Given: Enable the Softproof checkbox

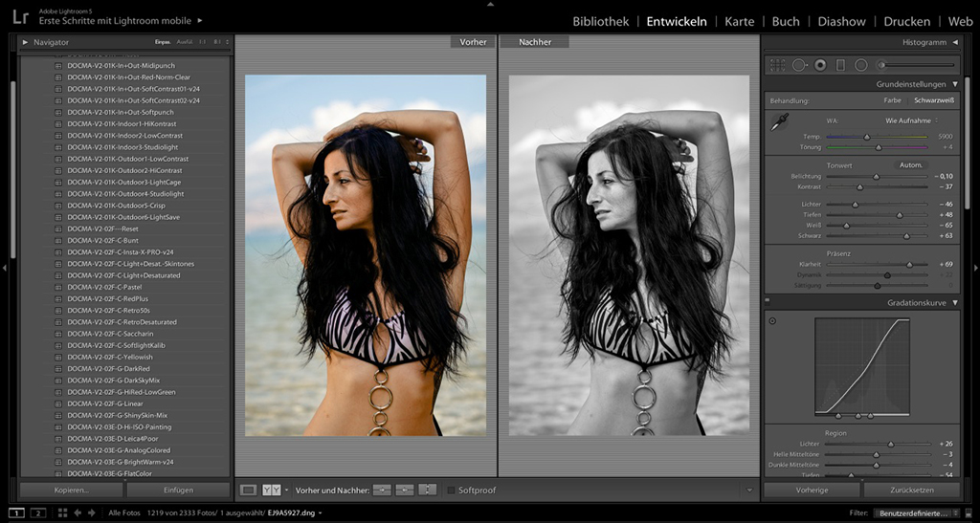Looking at the screenshot, I should (x=452, y=490).
